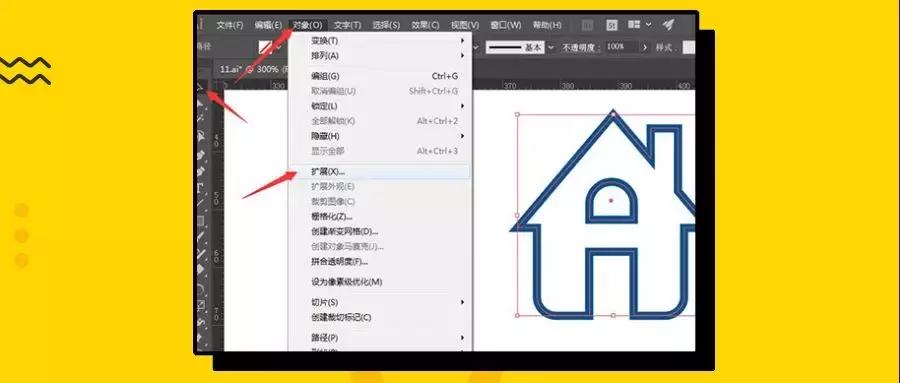Click the fill color swatch in control bar
The width and height of the screenshot is (900, 383).
(266, 48)
